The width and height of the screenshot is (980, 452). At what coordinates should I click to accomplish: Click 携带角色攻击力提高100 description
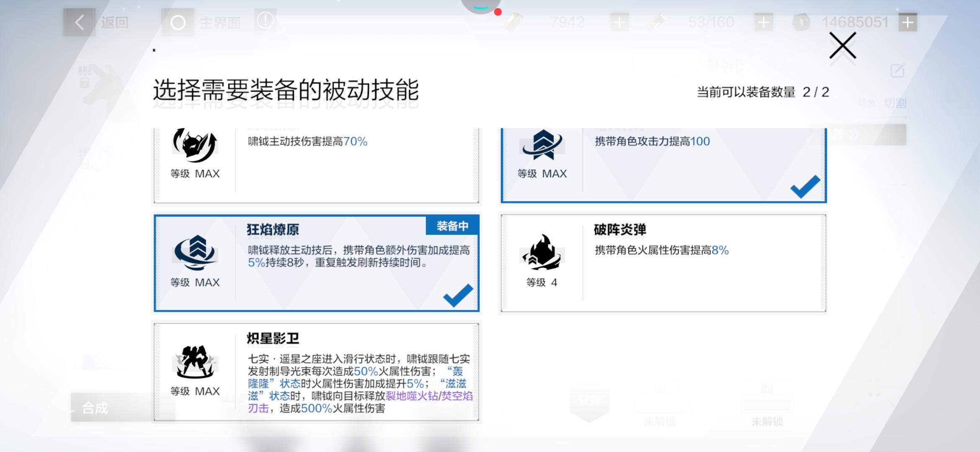click(652, 141)
